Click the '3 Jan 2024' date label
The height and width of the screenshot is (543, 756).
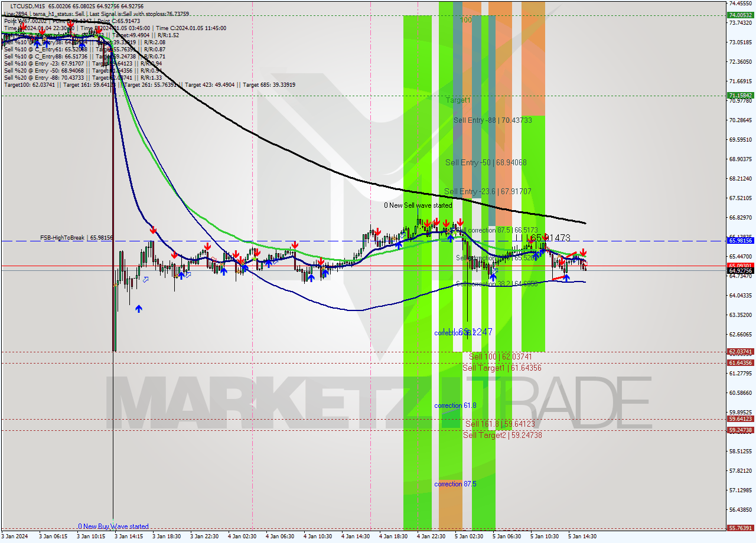[x=14, y=537]
